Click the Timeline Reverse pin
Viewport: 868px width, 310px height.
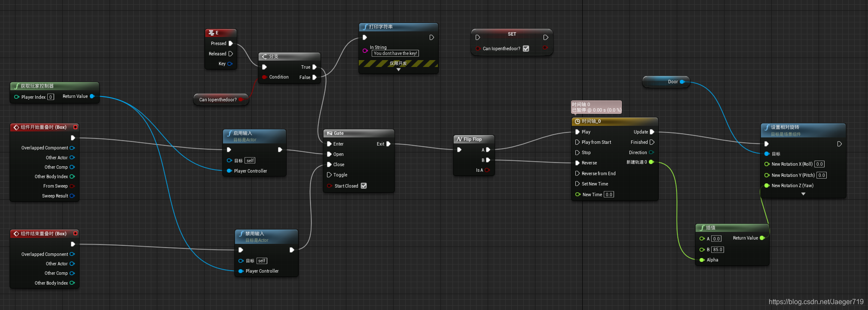click(578, 163)
